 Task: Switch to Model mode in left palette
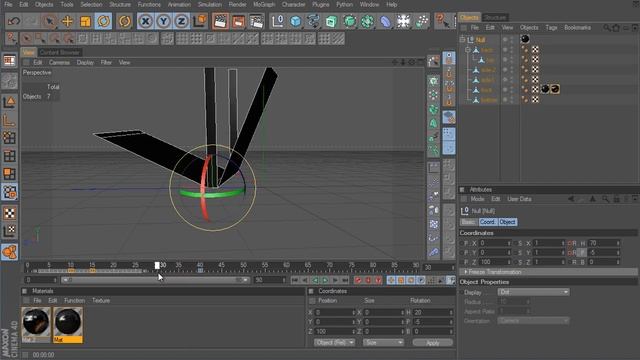pos(9,101)
